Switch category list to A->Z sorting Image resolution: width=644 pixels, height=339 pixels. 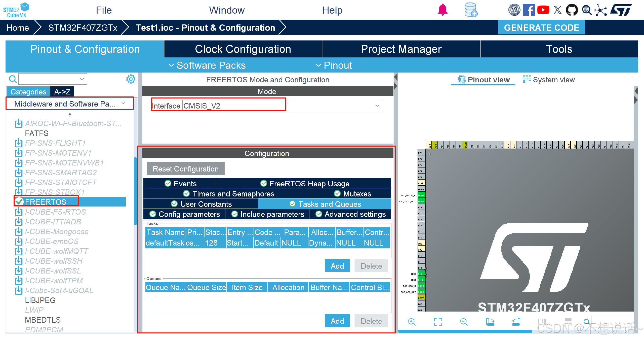pos(62,92)
